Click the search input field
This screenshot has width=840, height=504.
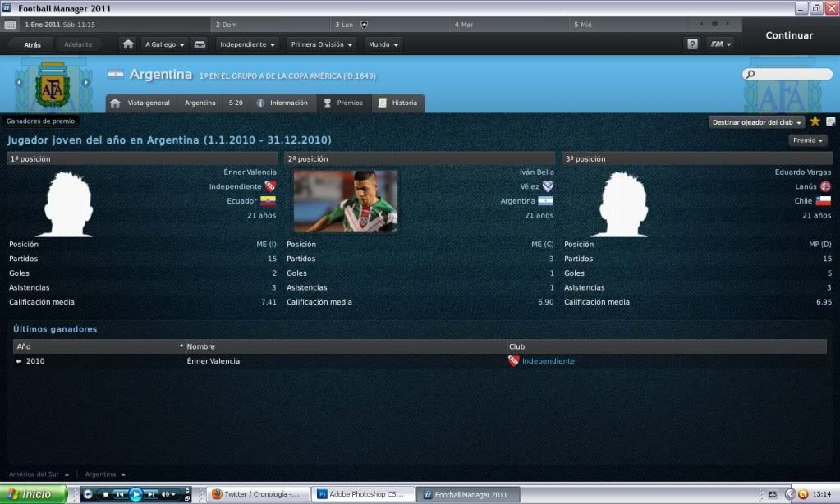[787, 74]
